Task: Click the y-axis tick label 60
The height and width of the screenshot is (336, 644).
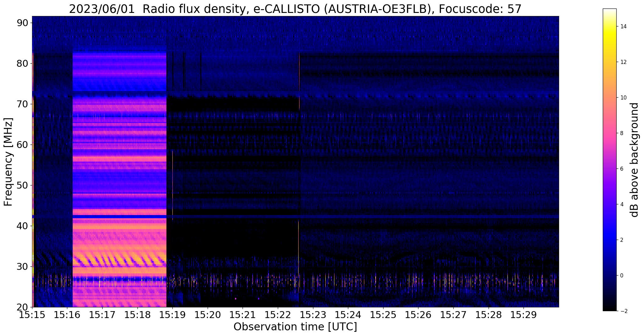Action: 23,145
